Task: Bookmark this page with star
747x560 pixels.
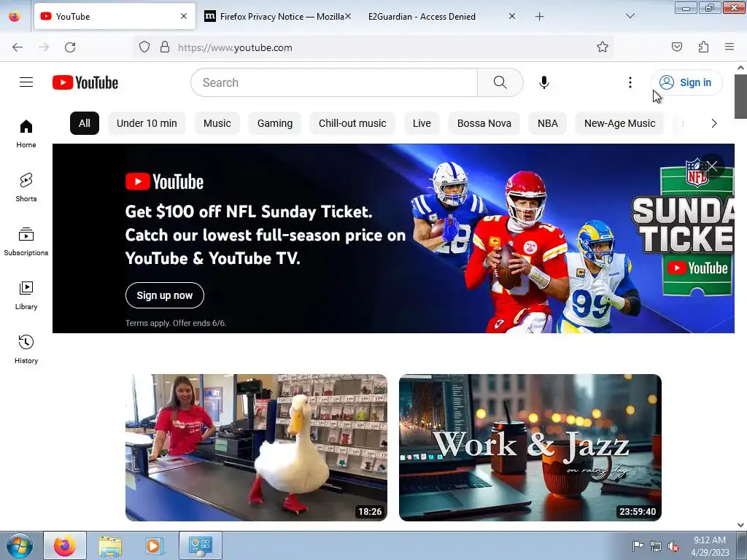Action: click(603, 47)
